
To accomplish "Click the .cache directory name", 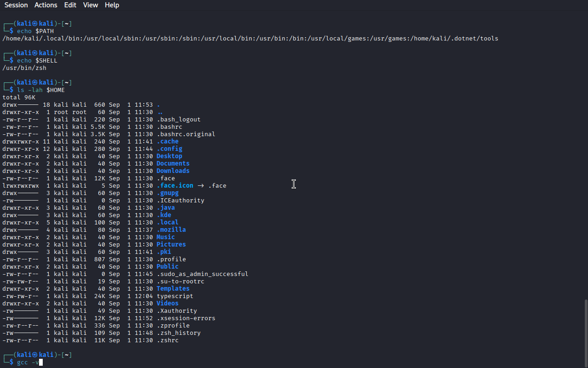I will (168, 142).
